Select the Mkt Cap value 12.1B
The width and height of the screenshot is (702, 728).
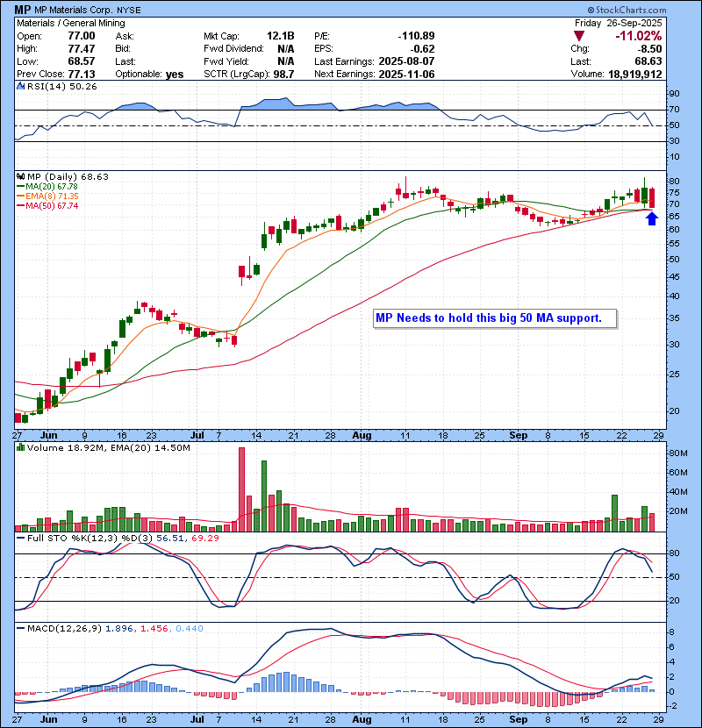click(x=281, y=36)
